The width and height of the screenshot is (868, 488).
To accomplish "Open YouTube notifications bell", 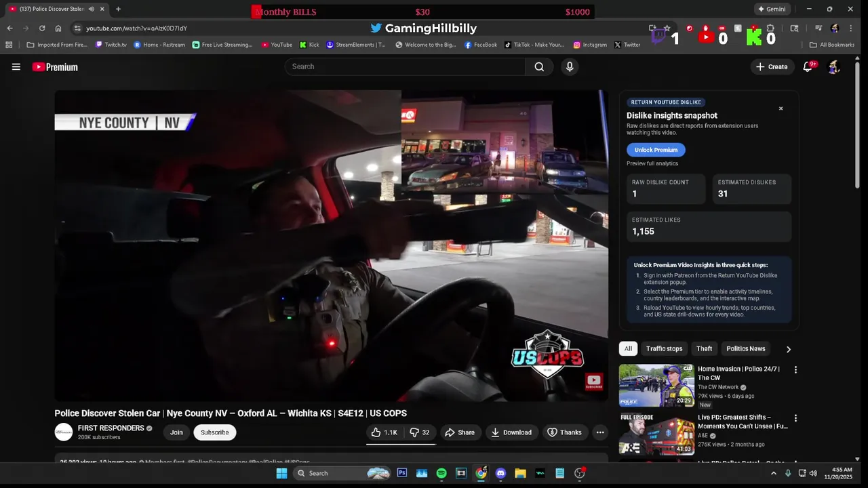I will click(808, 66).
